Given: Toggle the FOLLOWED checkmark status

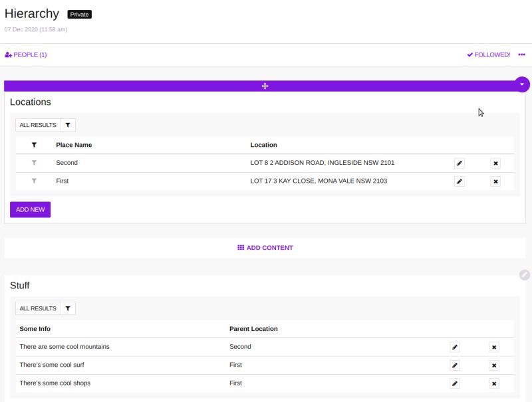Looking at the screenshot, I should [x=490, y=55].
